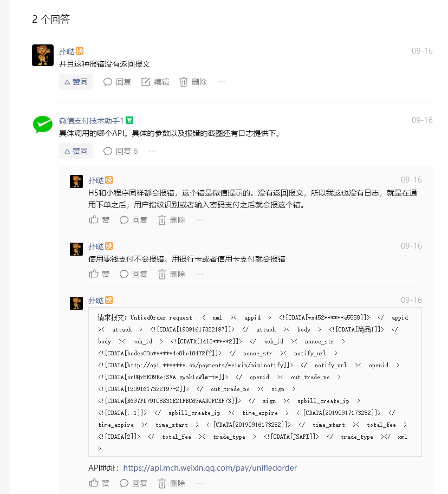Expand the 6 replies under 微信支付技术助手1's answer

[121, 151]
